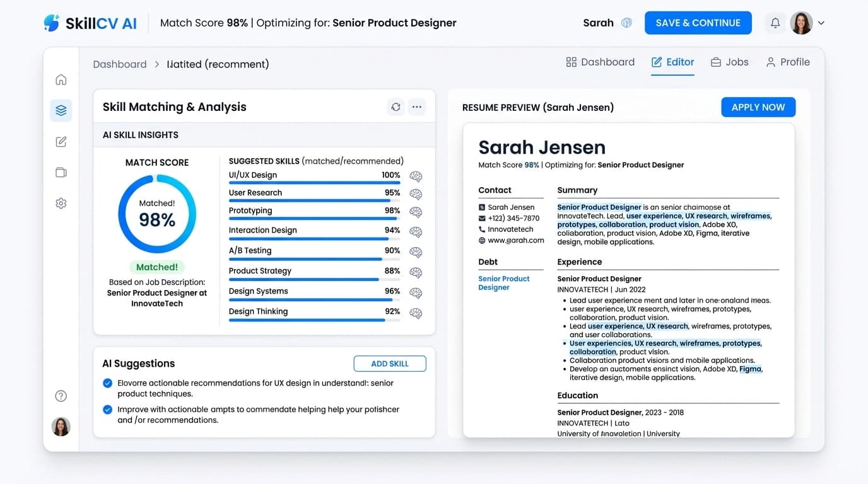Expand the profile dropdown arrow next to avatar
The width and height of the screenshot is (868, 484).
[x=821, y=23]
